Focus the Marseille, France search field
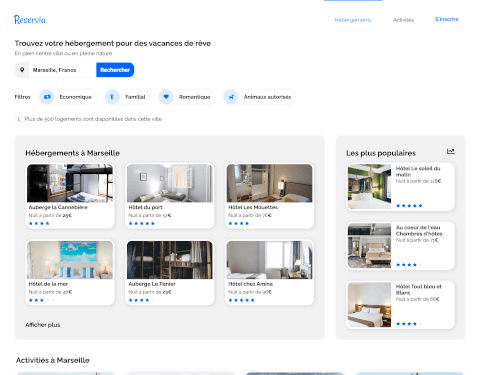 point(63,70)
